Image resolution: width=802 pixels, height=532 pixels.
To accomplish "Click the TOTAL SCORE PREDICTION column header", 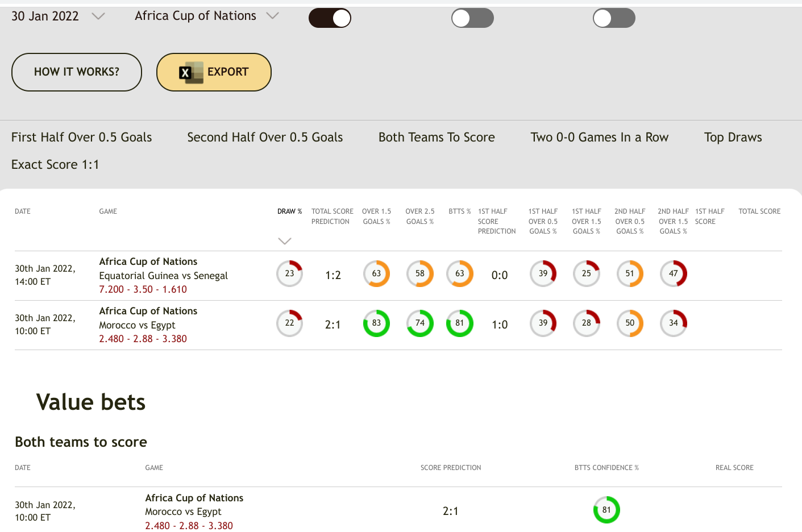I will [332, 217].
